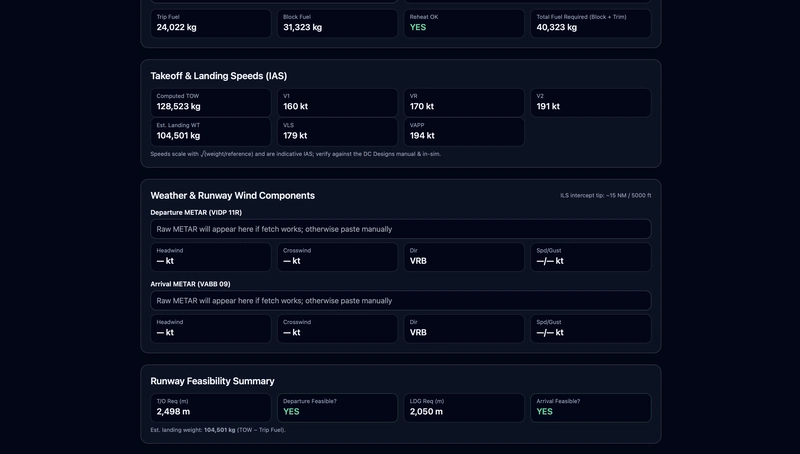Click the ILS intercept tip text
Image resolution: width=800 pixels, height=454 pixels.
pos(605,196)
